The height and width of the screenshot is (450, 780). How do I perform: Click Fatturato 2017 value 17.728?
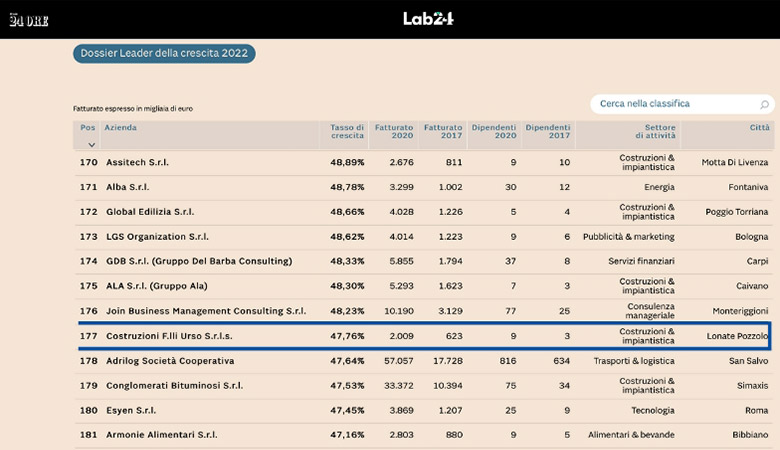click(x=448, y=361)
